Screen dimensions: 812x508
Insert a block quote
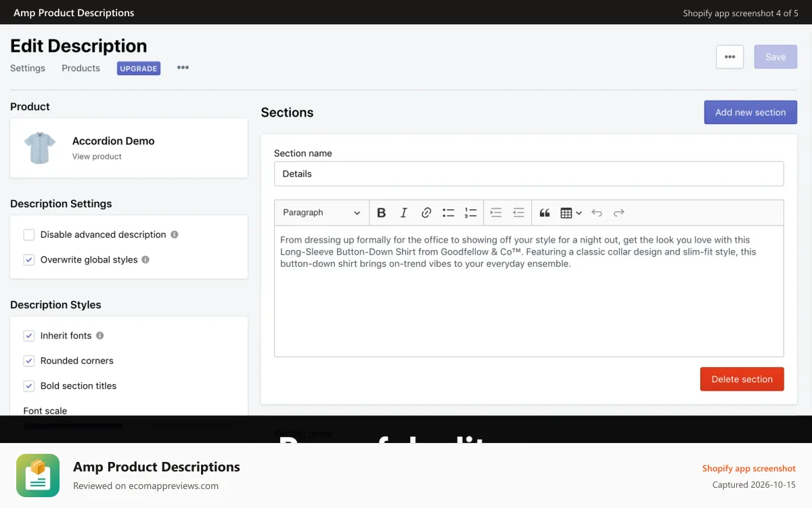[x=545, y=213]
